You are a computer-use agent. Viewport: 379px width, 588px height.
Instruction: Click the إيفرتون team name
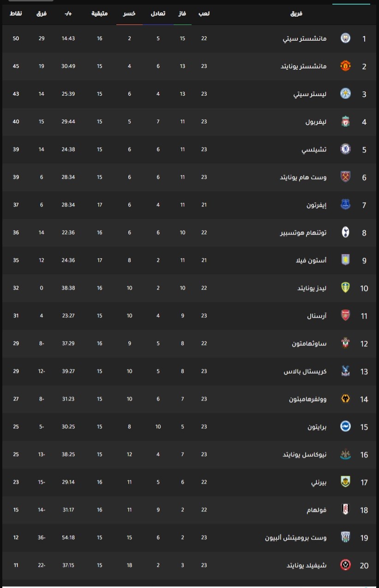click(316, 205)
